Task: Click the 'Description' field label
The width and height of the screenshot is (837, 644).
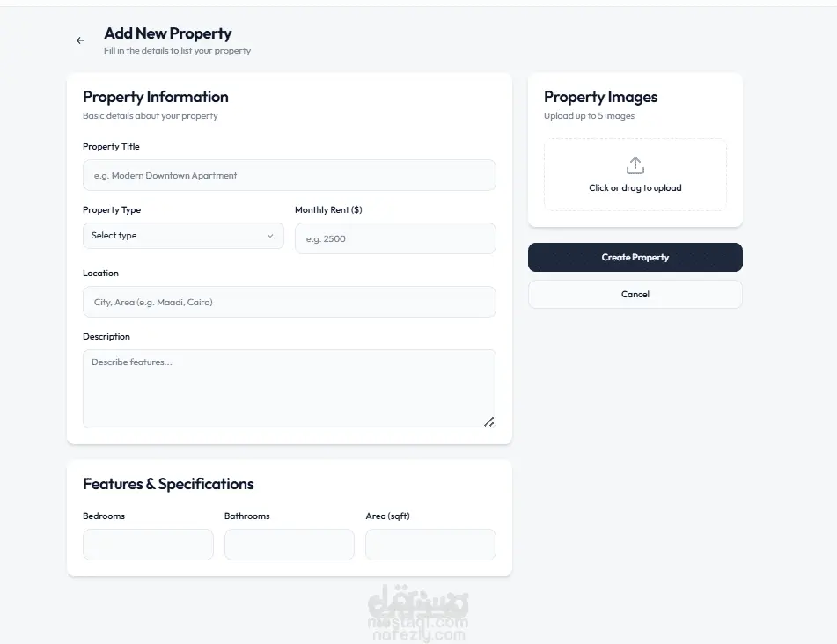Action: coord(106,337)
